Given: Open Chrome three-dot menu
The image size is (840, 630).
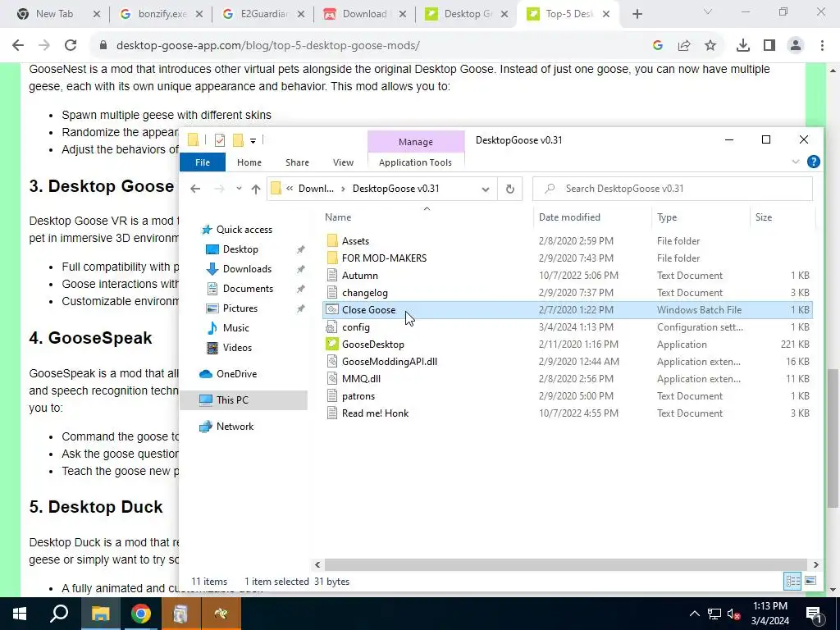Looking at the screenshot, I should point(822,46).
